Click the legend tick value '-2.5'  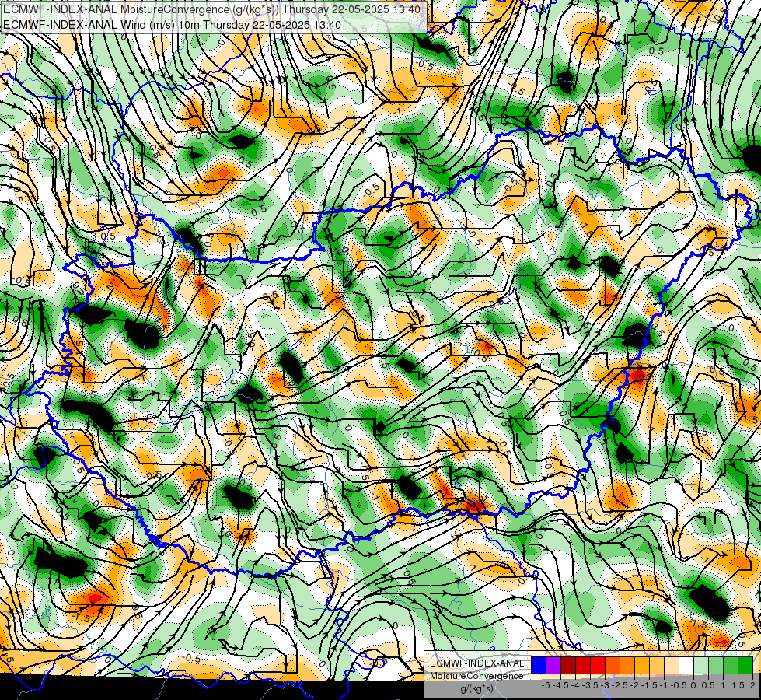click(620, 685)
